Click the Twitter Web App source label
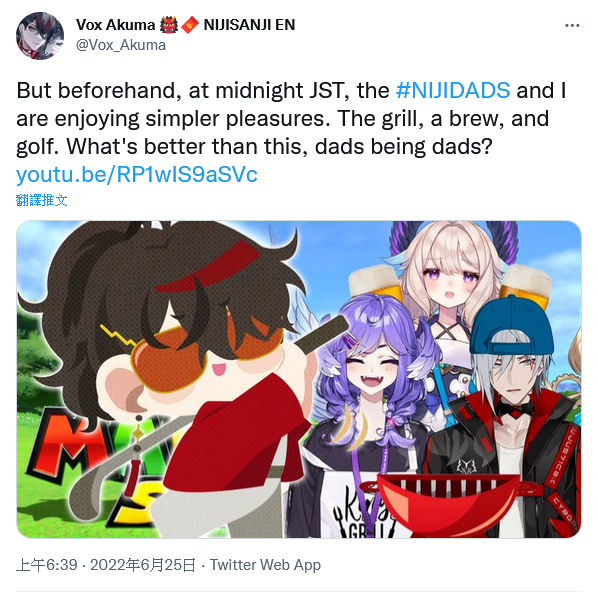 265,565
